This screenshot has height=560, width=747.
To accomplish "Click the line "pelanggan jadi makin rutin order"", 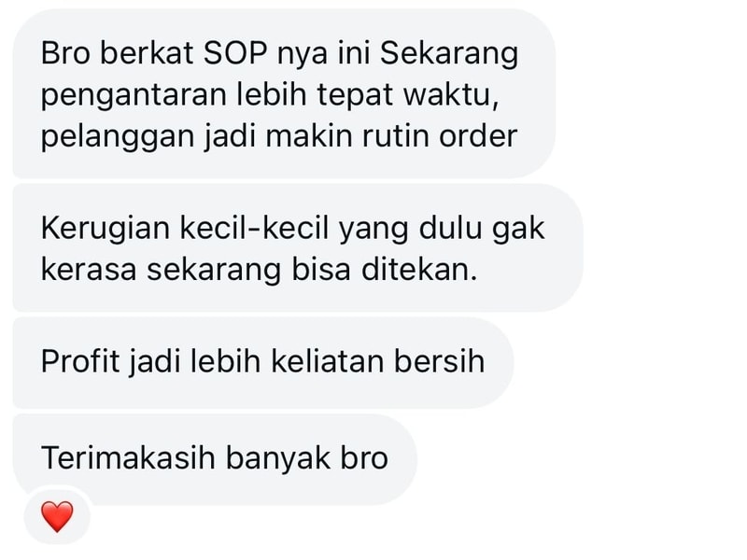I will pos(279,136).
